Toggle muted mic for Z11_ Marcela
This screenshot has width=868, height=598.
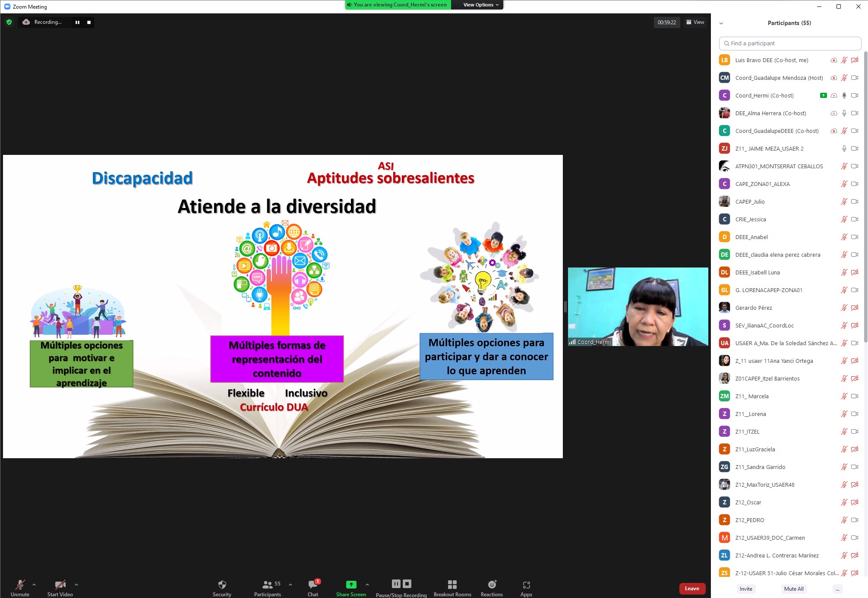pyautogui.click(x=844, y=396)
